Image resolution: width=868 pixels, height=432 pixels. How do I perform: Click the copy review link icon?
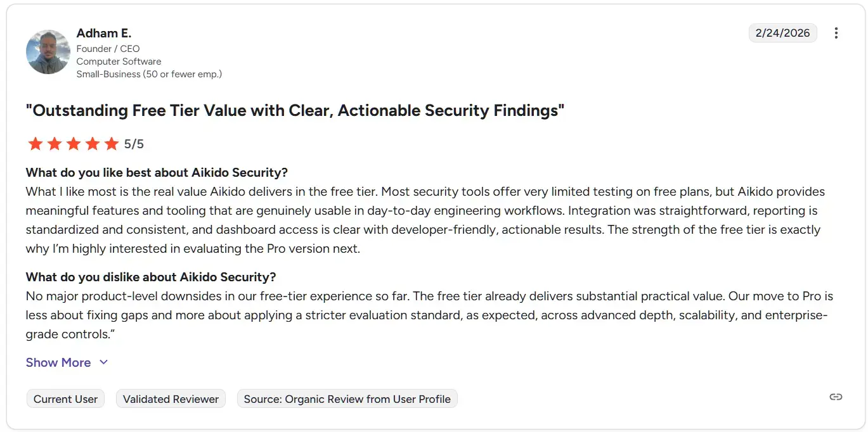(x=836, y=397)
